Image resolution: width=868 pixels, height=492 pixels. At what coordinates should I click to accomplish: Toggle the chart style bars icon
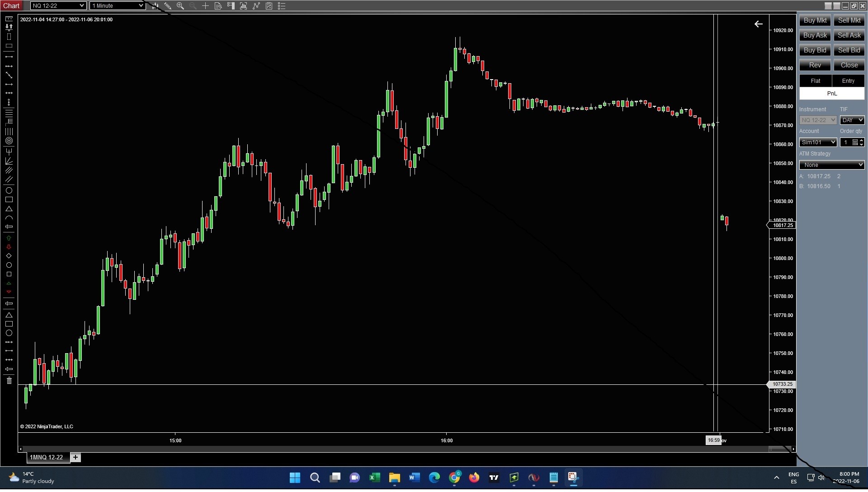(155, 6)
